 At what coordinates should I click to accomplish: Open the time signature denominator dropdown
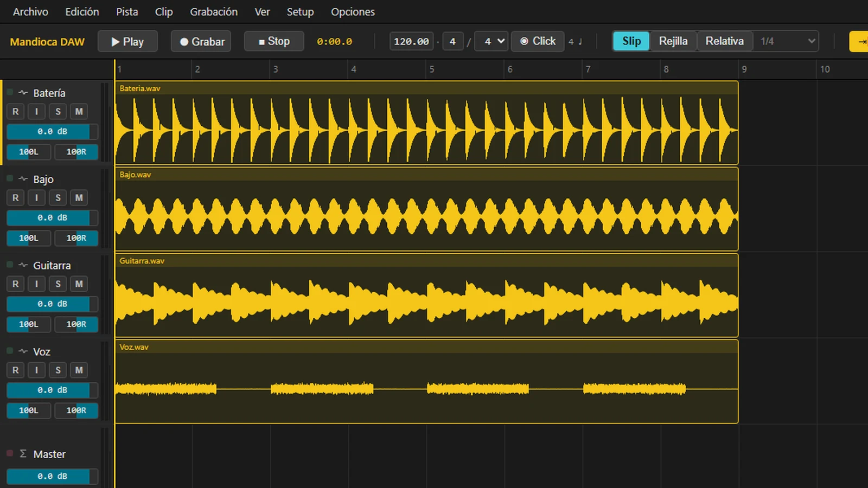pos(492,42)
